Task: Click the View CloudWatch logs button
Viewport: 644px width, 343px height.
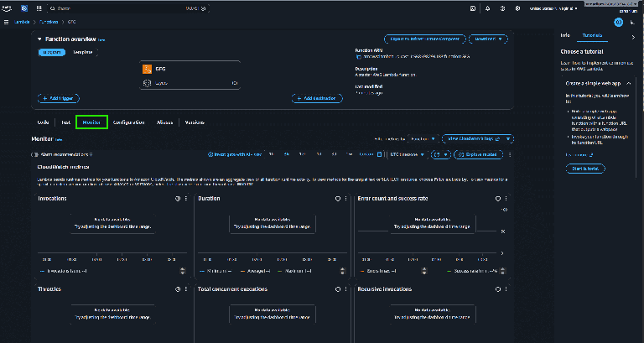Action: tap(473, 139)
